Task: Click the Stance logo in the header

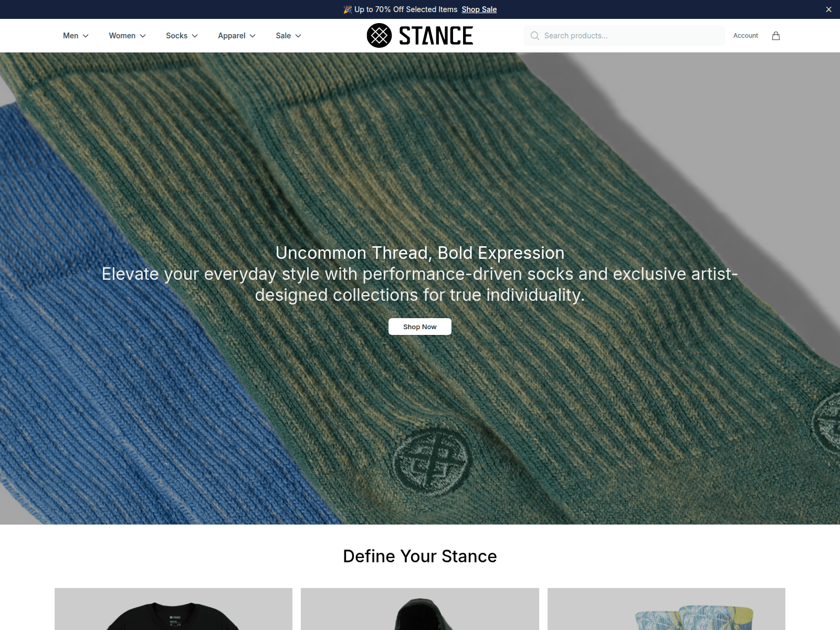Action: [x=420, y=36]
